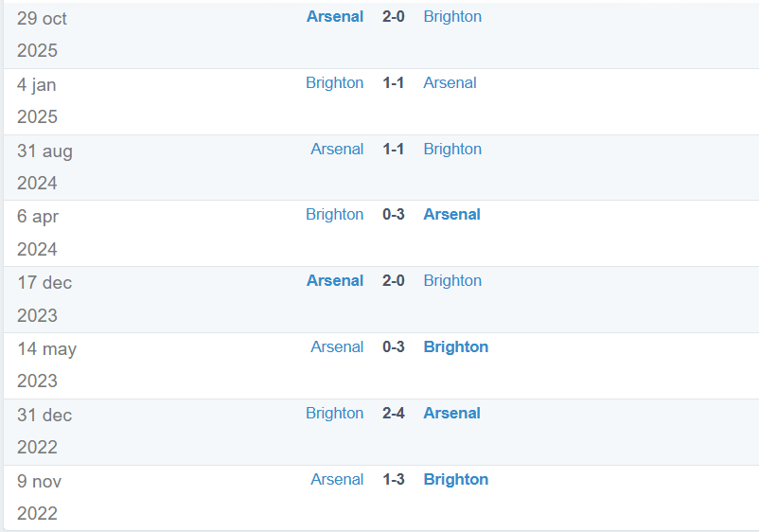
Task: Click bold Arsenal in the 17 dec 2023 match
Action: point(335,281)
